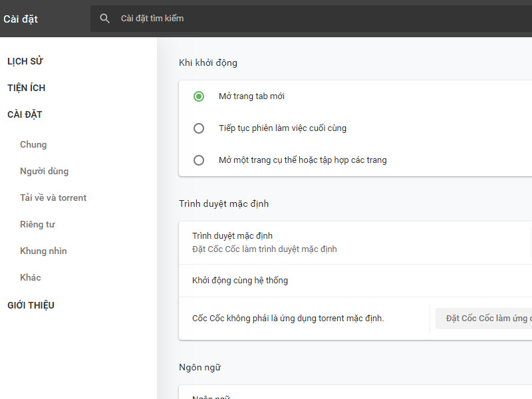Screen dimensions: 532x399
Task: Open 'Tải về và torrent' settings
Action: 53,198
